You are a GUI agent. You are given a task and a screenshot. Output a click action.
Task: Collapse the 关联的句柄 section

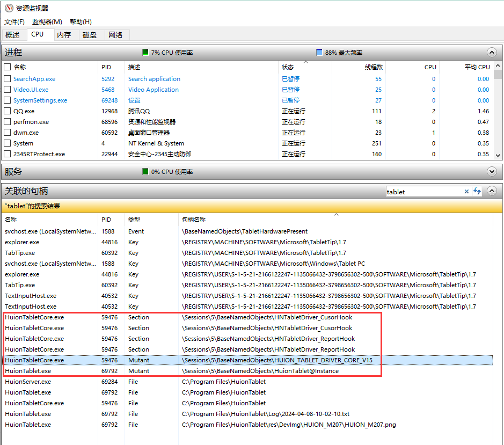(492, 191)
